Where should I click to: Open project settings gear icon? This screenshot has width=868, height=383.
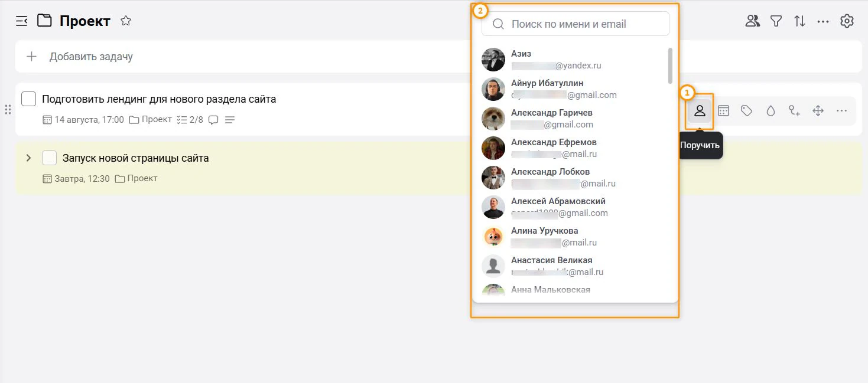point(847,21)
